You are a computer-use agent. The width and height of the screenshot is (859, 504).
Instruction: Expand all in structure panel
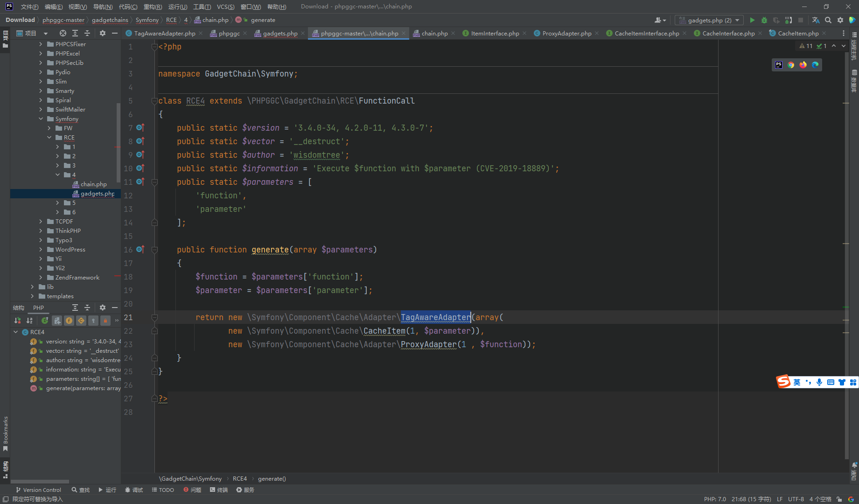pyautogui.click(x=75, y=308)
